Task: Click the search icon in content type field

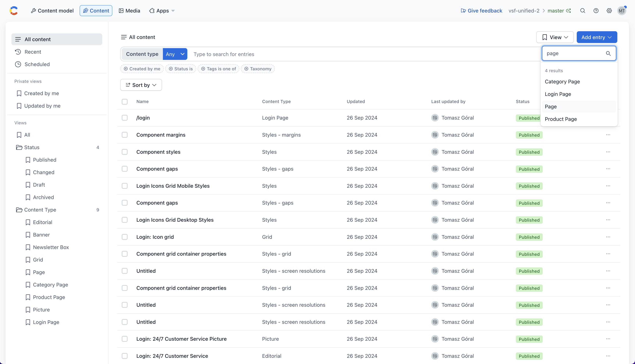Action: click(608, 53)
